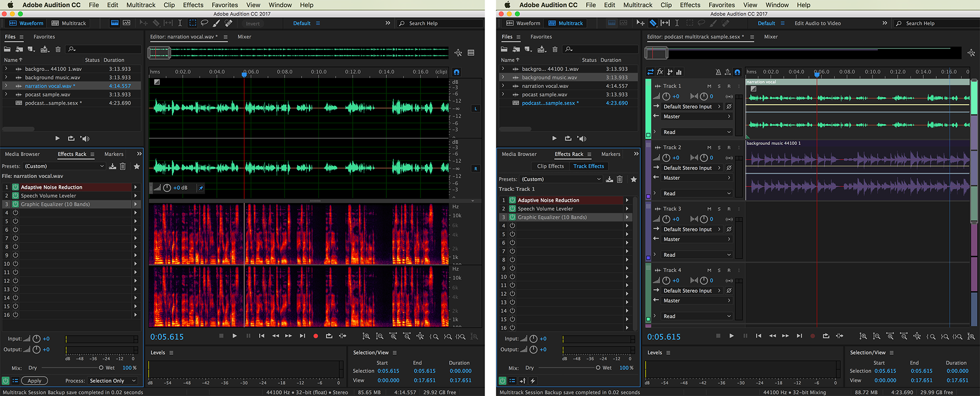The height and width of the screenshot is (396, 980).
Task: Click the narration vocal clip on Track 1
Action: pyautogui.click(x=857, y=109)
